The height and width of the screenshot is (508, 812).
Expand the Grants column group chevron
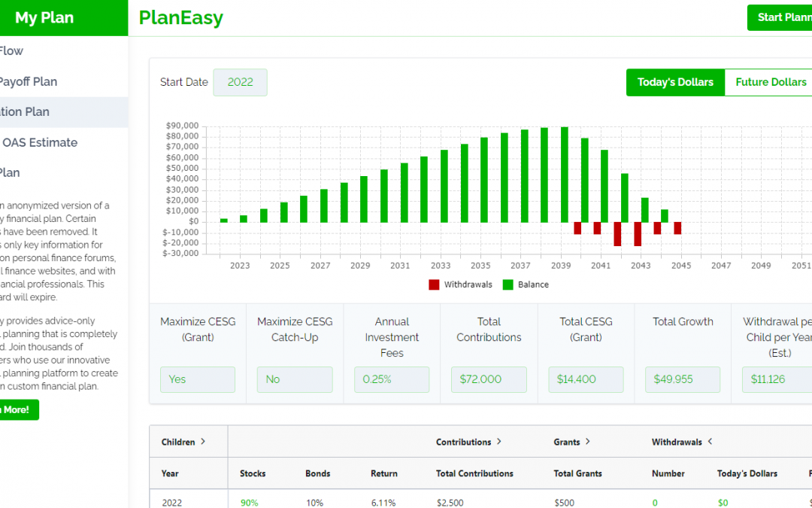pyautogui.click(x=588, y=442)
